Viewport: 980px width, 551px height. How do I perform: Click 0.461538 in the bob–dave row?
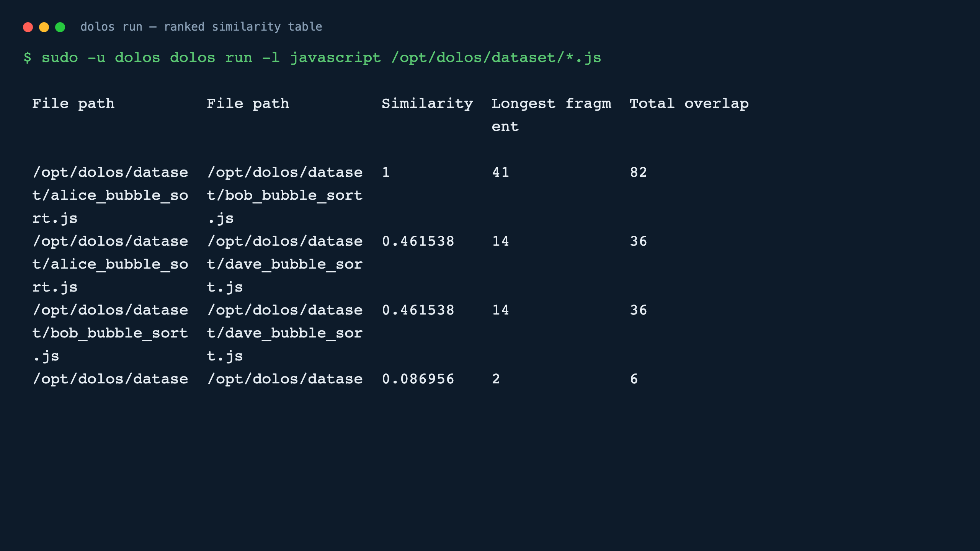pyautogui.click(x=418, y=310)
